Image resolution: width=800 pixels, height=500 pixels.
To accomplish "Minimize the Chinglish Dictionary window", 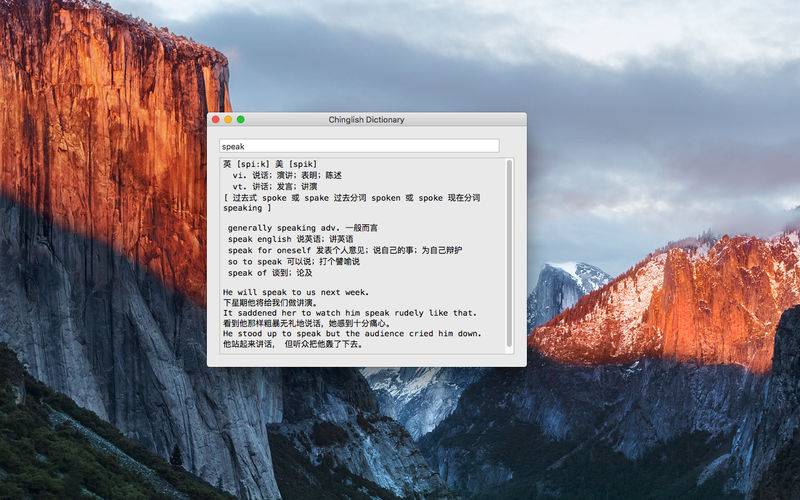I will (228, 119).
